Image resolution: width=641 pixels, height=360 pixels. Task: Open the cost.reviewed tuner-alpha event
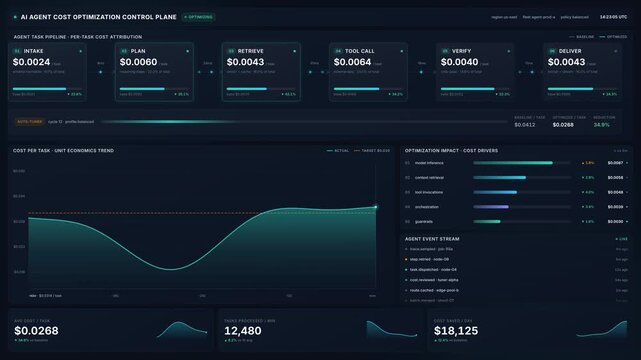point(516,280)
